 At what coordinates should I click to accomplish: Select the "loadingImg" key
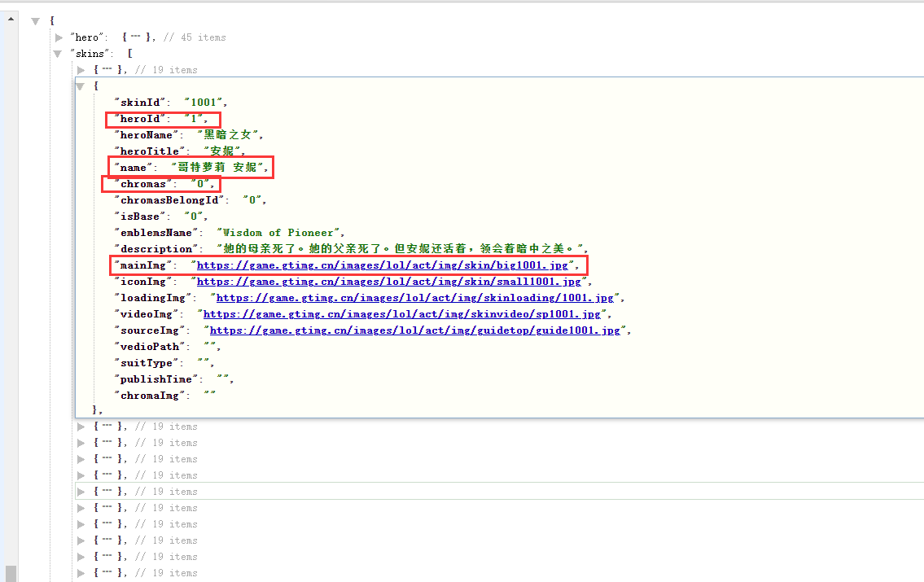point(153,298)
